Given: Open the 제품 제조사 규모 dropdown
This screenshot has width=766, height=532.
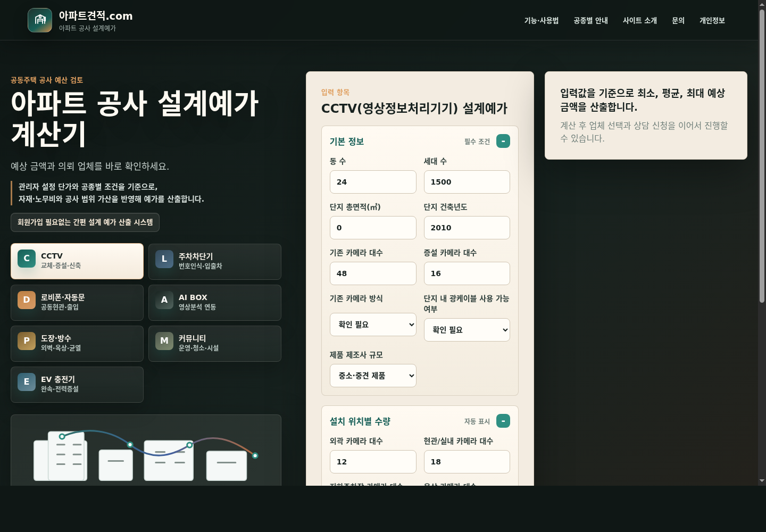Looking at the screenshot, I should coord(373,376).
